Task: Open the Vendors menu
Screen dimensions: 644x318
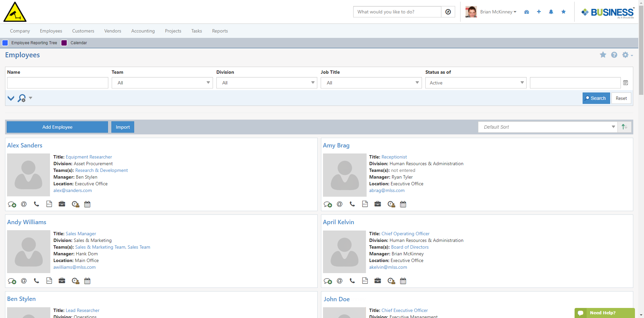Action: click(x=113, y=31)
